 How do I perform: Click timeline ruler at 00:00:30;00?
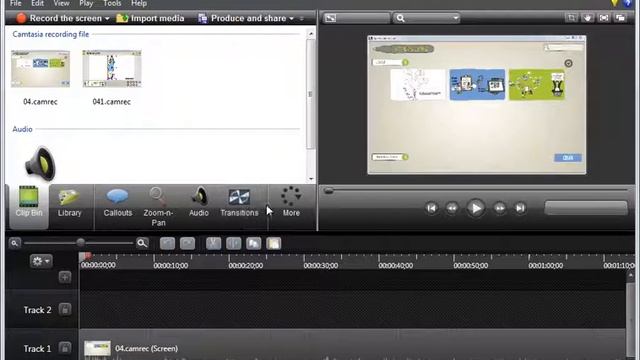321,265
